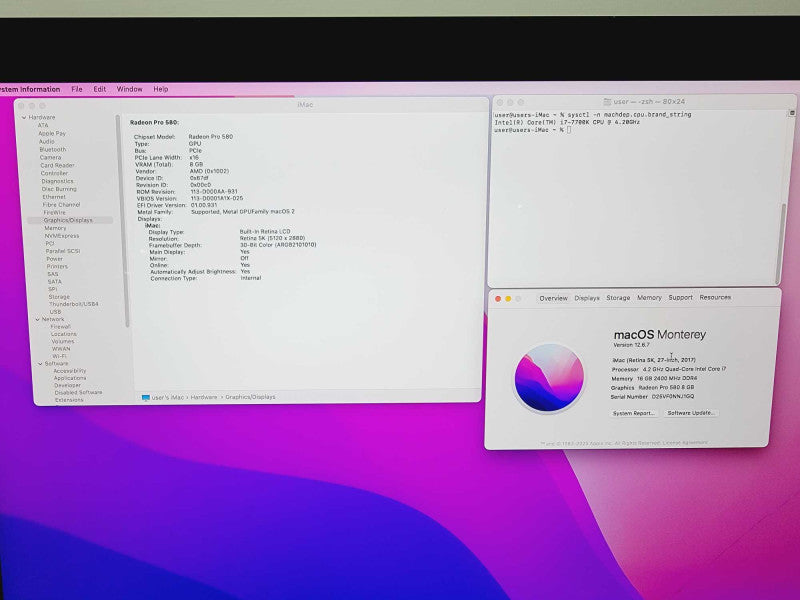The height and width of the screenshot is (600, 800).
Task: Open the System Information app menu
Action: [x=29, y=89]
